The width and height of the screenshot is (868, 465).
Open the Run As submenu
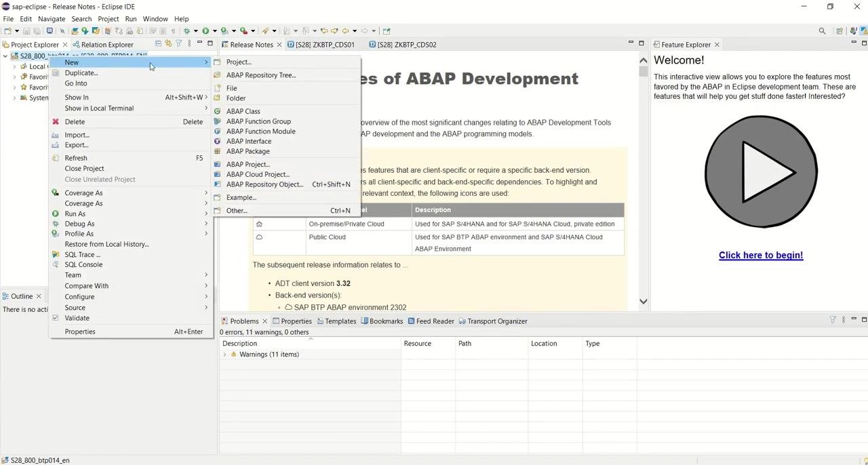pyautogui.click(x=132, y=214)
